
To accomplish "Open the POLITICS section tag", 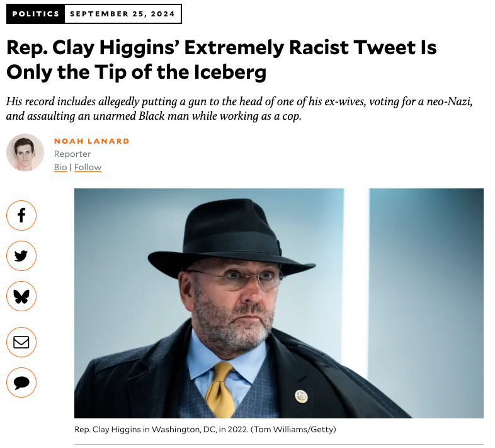I will point(35,14).
